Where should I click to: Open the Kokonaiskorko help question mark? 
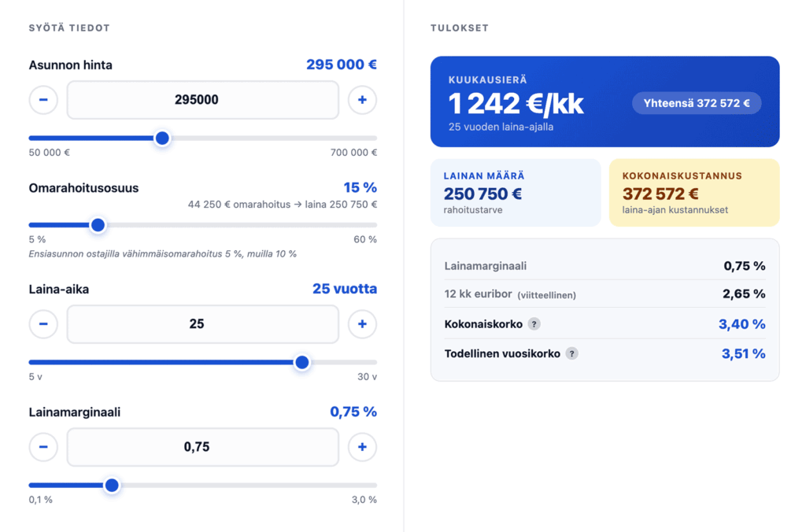[534, 324]
